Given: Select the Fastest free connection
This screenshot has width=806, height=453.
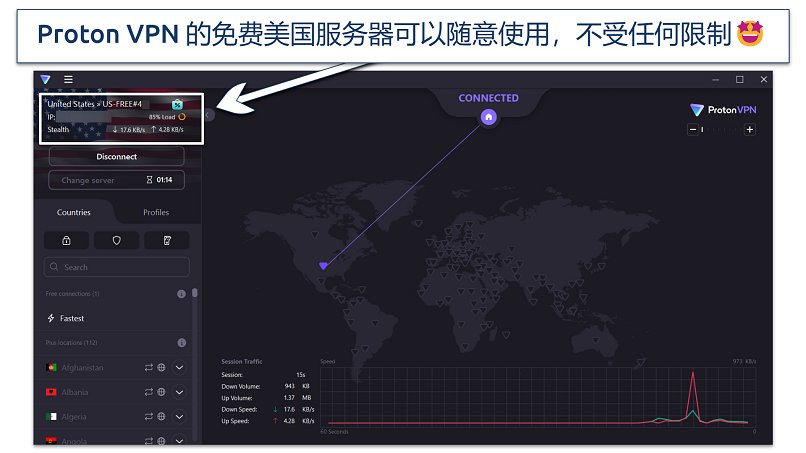Looking at the screenshot, I should [x=72, y=318].
